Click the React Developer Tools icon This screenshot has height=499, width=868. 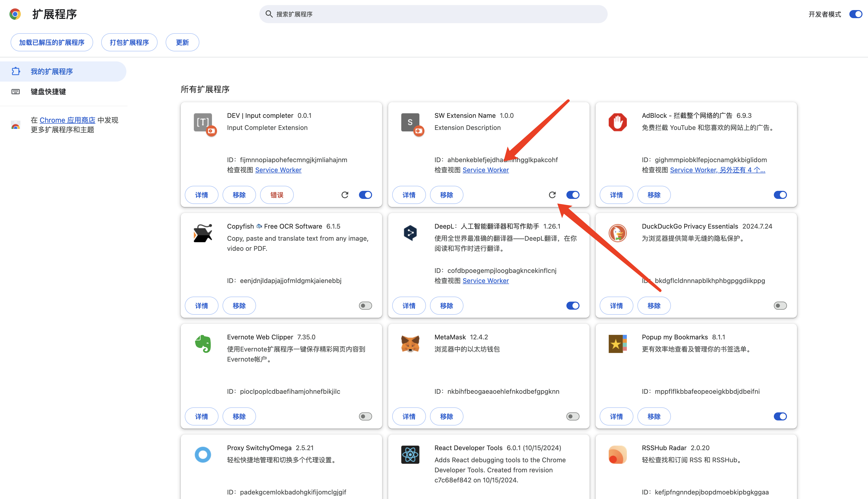click(410, 454)
